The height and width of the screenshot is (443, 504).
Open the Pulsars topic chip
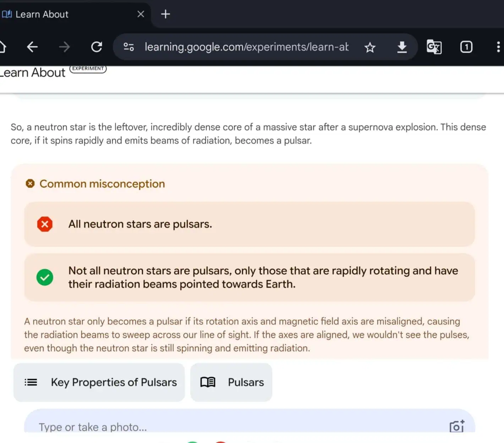click(x=231, y=382)
